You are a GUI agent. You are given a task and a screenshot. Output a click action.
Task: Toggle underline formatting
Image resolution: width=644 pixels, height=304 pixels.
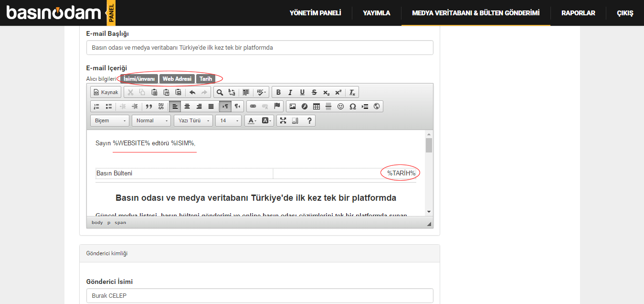click(x=302, y=92)
